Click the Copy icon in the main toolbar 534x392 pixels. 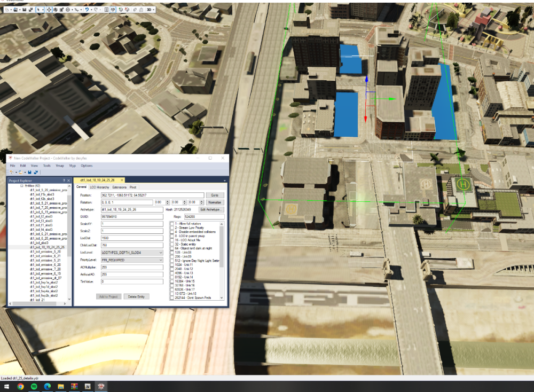[x=135, y=10]
